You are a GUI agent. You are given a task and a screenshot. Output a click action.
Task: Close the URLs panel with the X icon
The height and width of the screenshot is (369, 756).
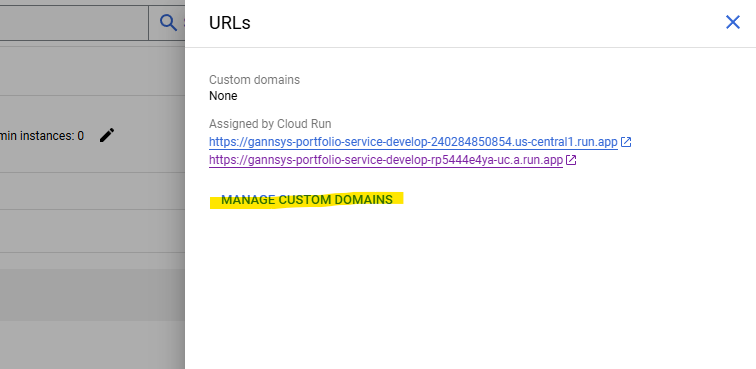tap(732, 22)
